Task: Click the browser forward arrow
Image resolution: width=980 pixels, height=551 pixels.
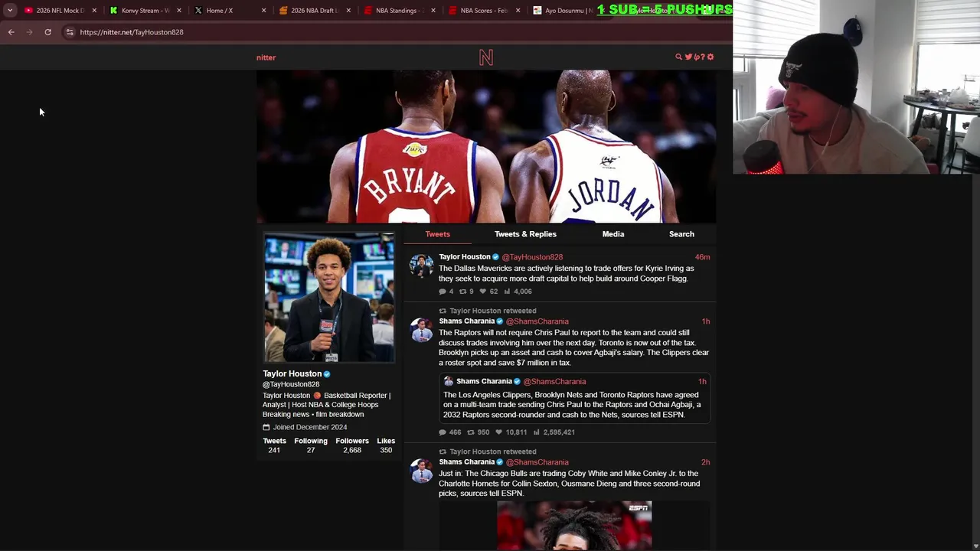Action: point(29,32)
